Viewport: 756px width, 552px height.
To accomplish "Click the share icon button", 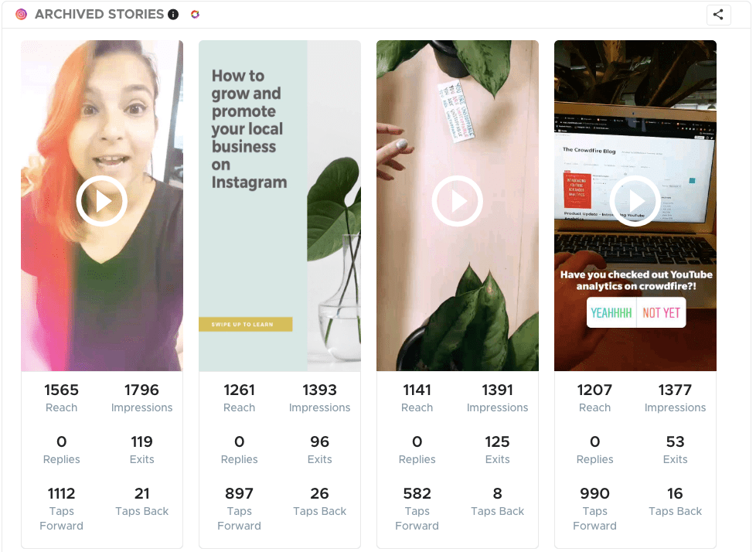I will point(718,15).
